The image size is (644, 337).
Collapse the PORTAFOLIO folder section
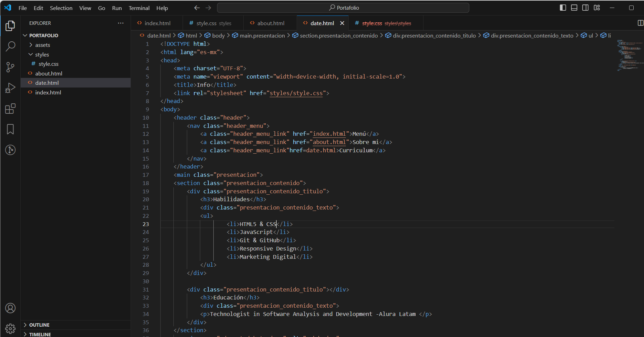pyautogui.click(x=75, y=35)
